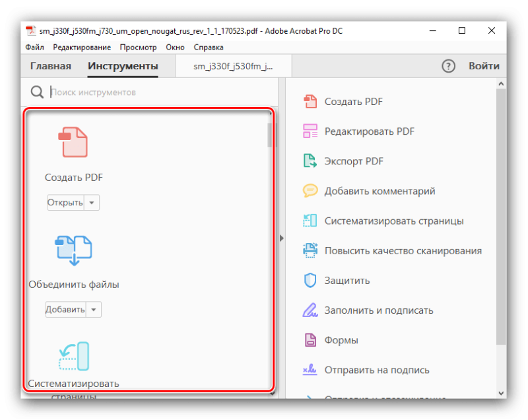
Task: Click the Формы icon in the sidebar
Action: coord(310,340)
